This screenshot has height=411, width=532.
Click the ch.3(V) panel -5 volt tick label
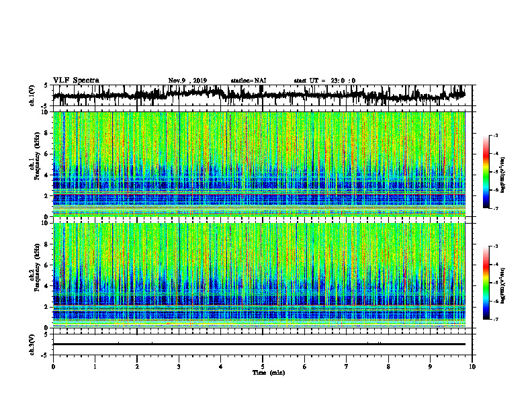[x=45, y=355]
